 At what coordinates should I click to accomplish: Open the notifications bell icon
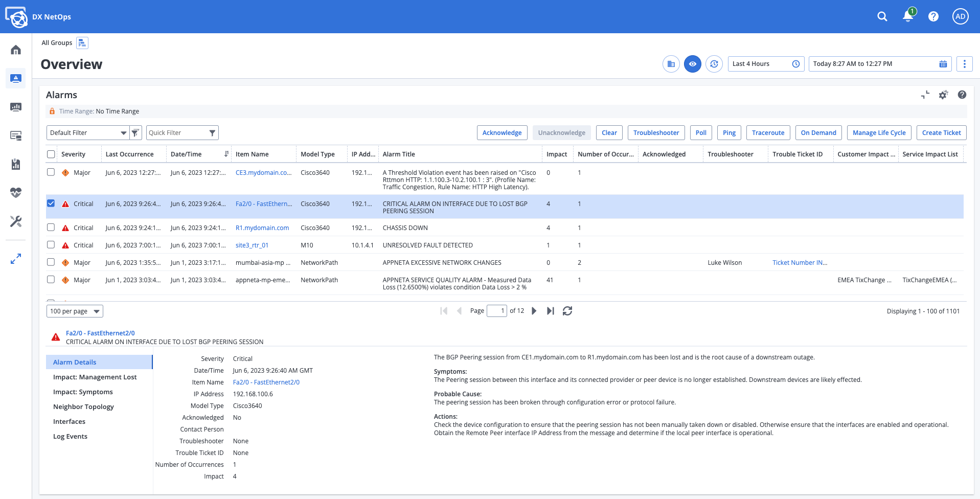pos(907,16)
